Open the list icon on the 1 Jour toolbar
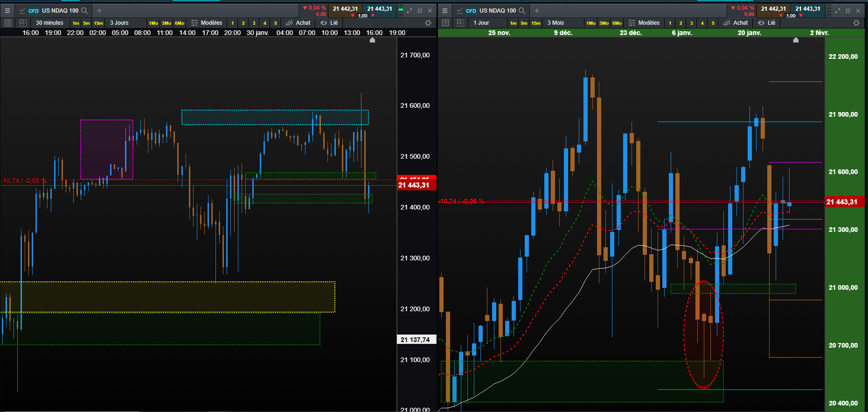This screenshot has height=412, width=868. coord(445,23)
